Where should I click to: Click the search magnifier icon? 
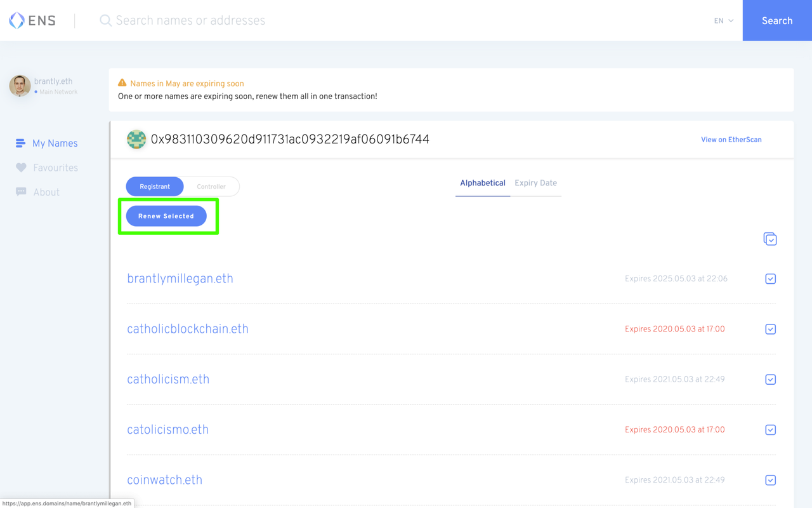click(x=105, y=21)
